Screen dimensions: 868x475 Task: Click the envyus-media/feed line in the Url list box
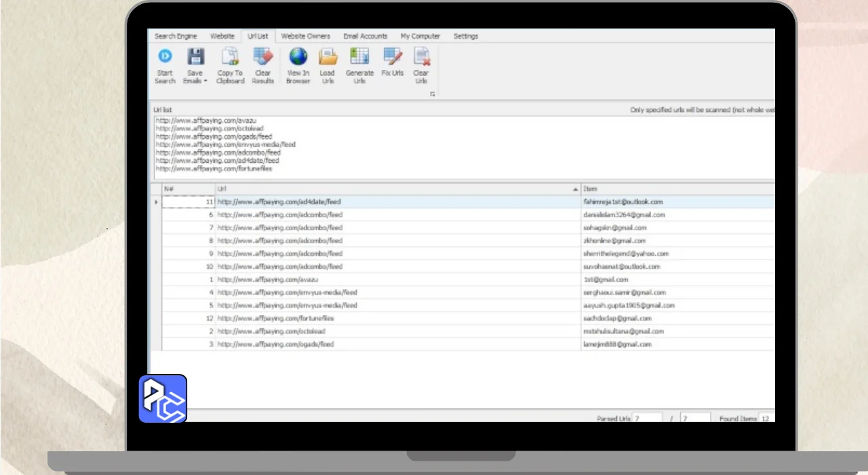click(x=225, y=145)
